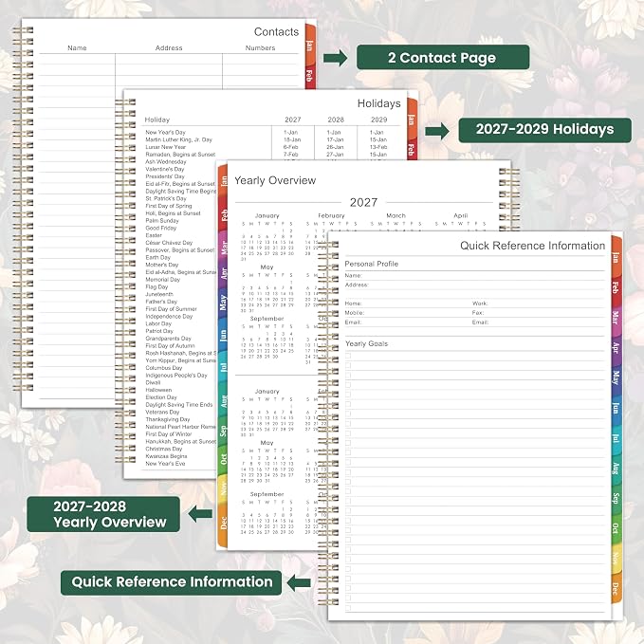This screenshot has height=644, width=644.
Task: Click 'Valentine's Day' in Holidays list
Action: (x=165, y=169)
